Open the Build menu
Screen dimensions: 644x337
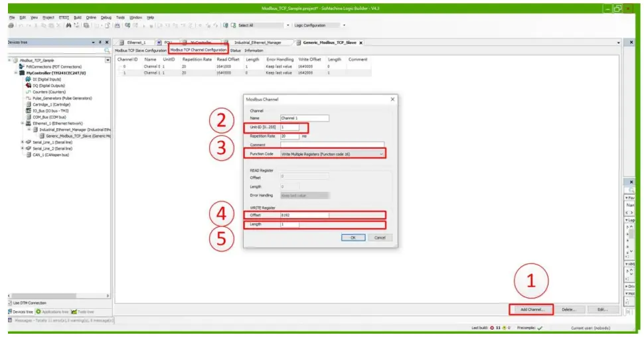[78, 18]
